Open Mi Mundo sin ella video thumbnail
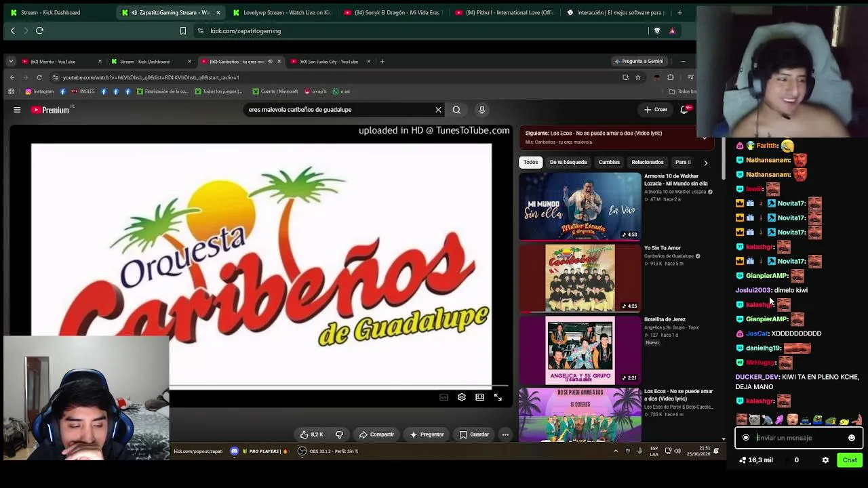This screenshot has height=488, width=868. tap(580, 206)
